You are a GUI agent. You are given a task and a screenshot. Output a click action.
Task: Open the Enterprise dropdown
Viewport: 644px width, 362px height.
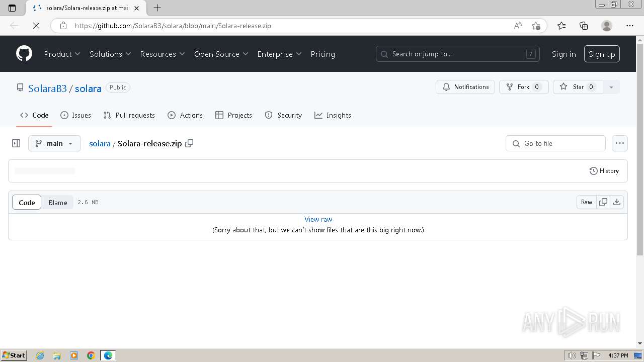[x=279, y=54]
